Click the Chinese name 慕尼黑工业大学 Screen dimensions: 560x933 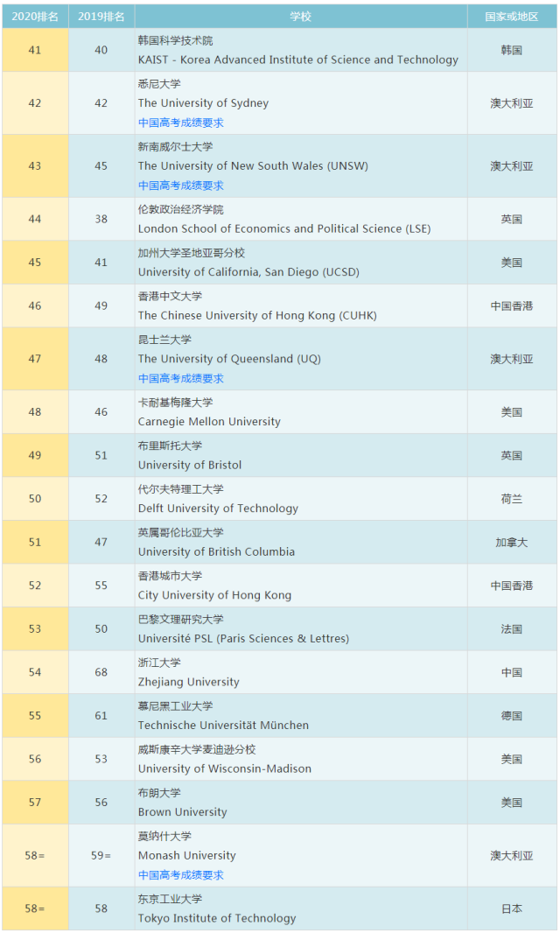point(176,706)
